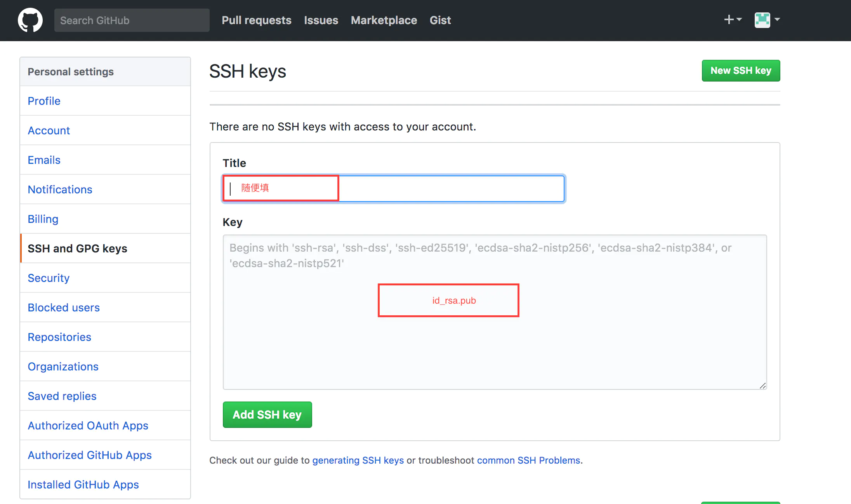This screenshot has height=504, width=851.
Task: Open Saved replies settings
Action: coord(105,396)
